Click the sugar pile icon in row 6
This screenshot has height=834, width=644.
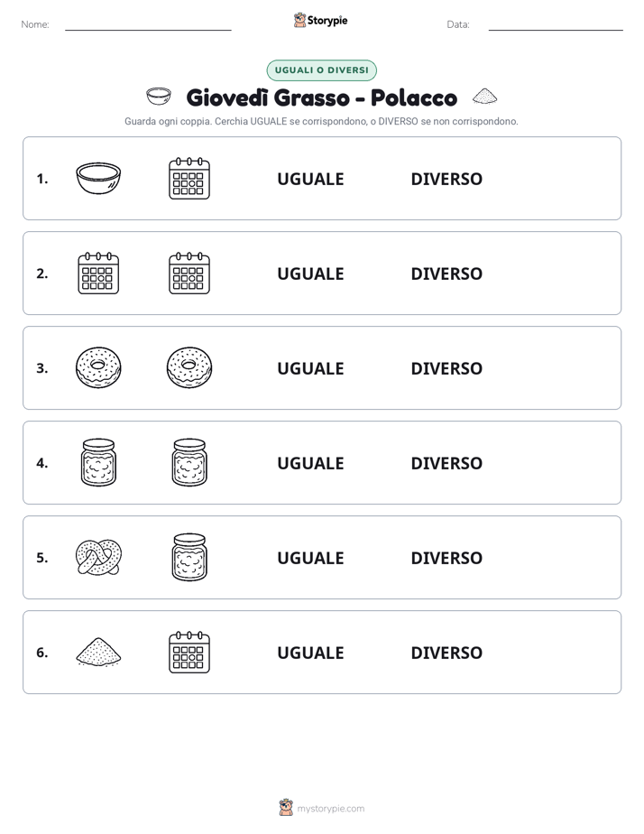(x=98, y=652)
